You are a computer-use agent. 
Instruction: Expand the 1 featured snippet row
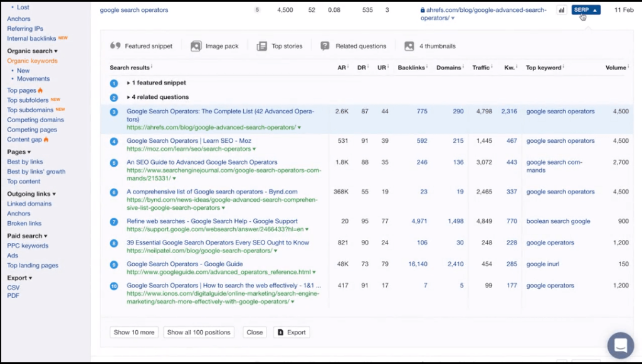click(x=156, y=83)
